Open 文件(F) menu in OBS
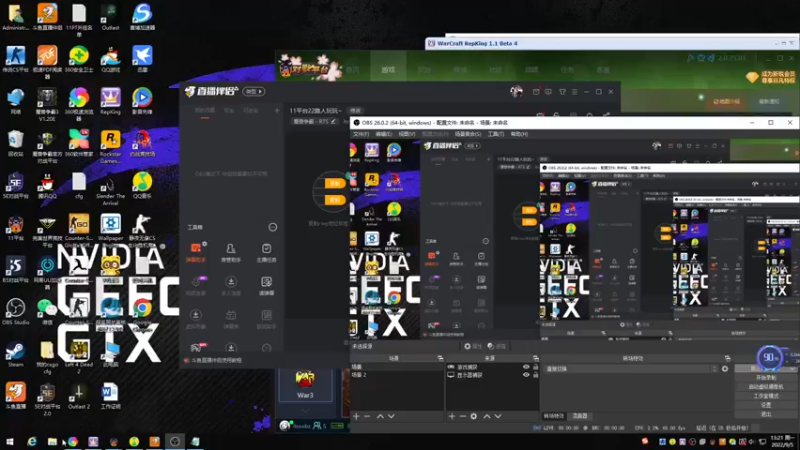The image size is (800, 450). (361, 134)
